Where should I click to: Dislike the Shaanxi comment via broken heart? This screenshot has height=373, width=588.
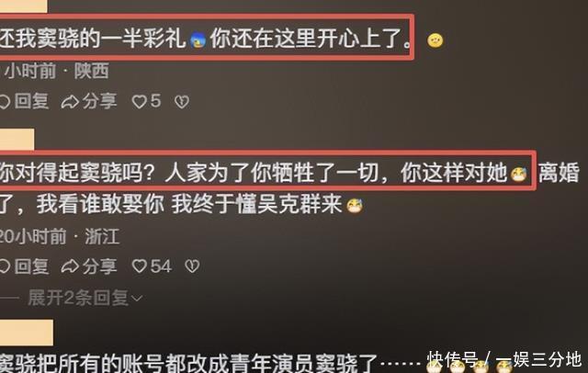click(x=182, y=102)
